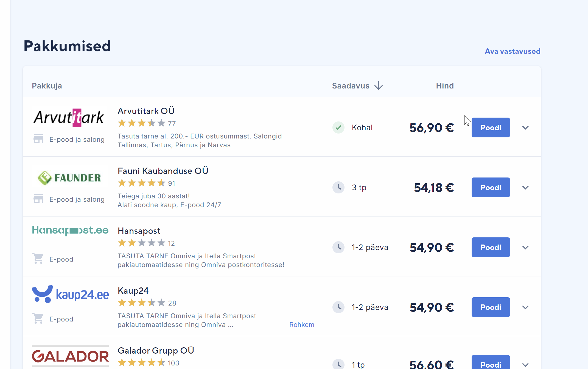The height and width of the screenshot is (369, 588).
Task: Click the Pakkuja column header
Action: 47,86
